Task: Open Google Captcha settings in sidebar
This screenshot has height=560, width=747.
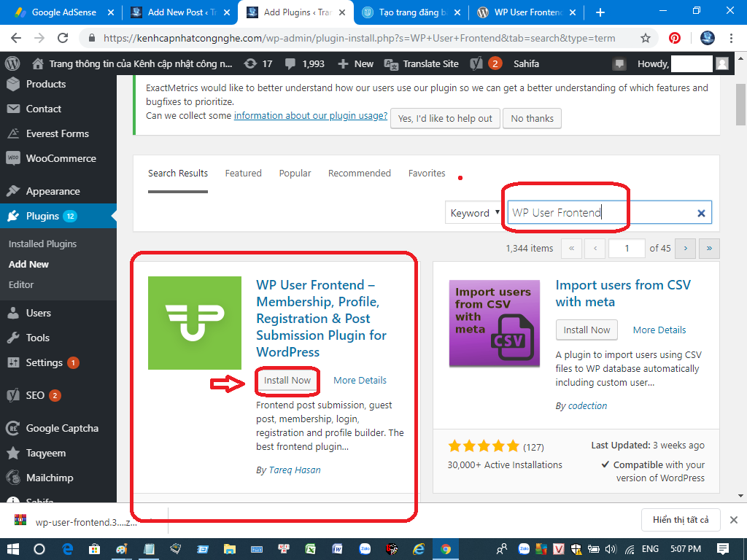Action: pos(62,428)
